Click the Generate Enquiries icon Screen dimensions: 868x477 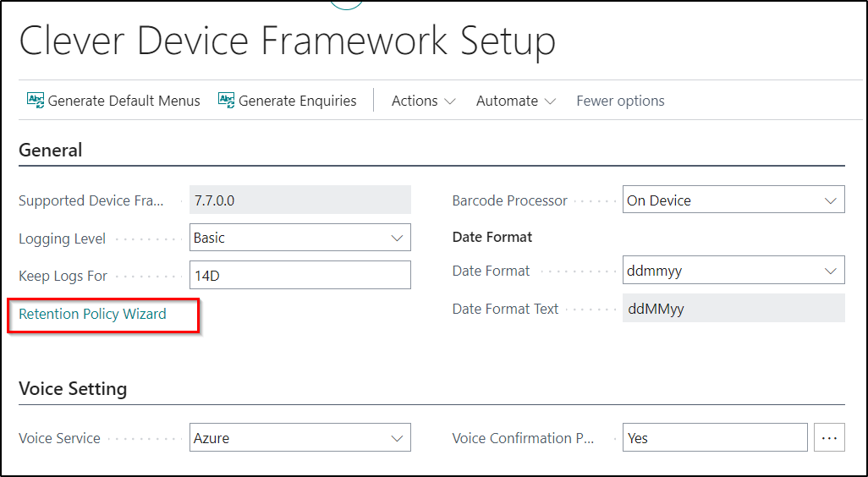(227, 100)
